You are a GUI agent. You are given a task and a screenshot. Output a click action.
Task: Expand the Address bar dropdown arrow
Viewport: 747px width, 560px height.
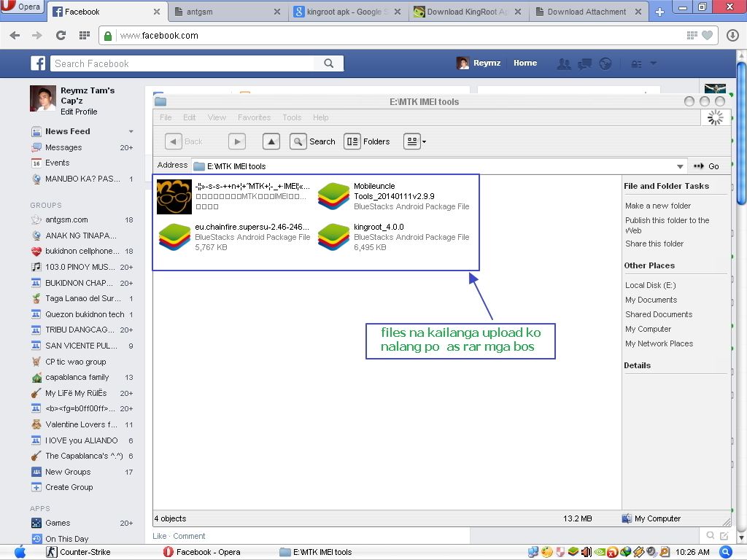[680, 166]
